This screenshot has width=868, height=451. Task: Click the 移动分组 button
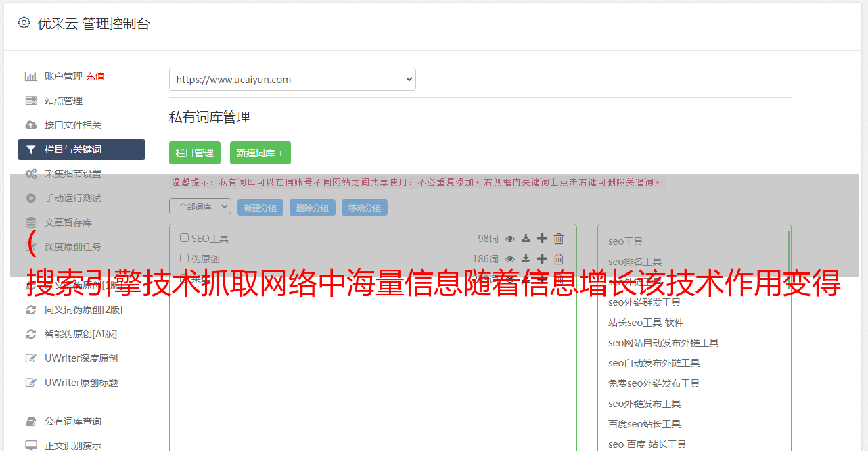(x=365, y=208)
